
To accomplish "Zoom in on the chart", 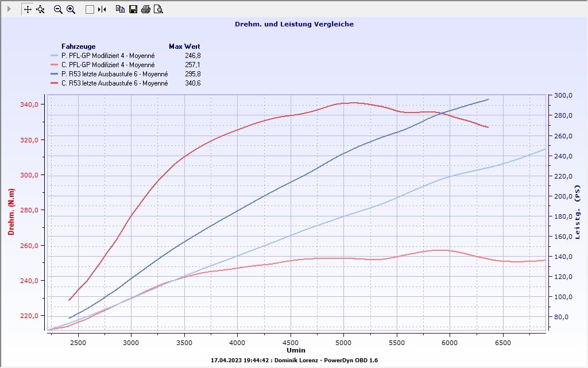I will point(71,9).
